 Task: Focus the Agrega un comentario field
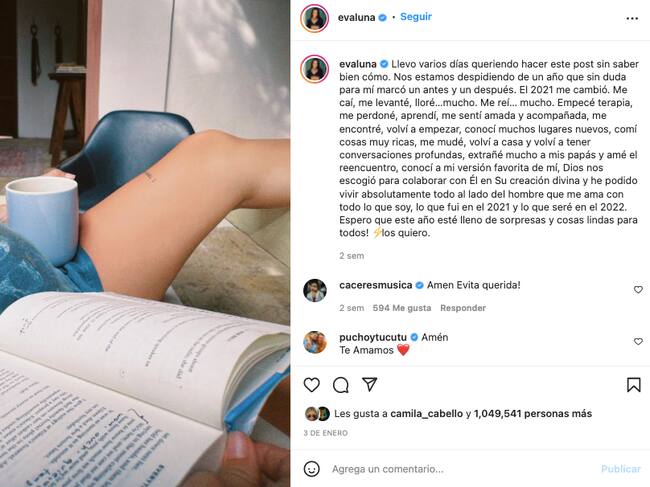coord(460,469)
